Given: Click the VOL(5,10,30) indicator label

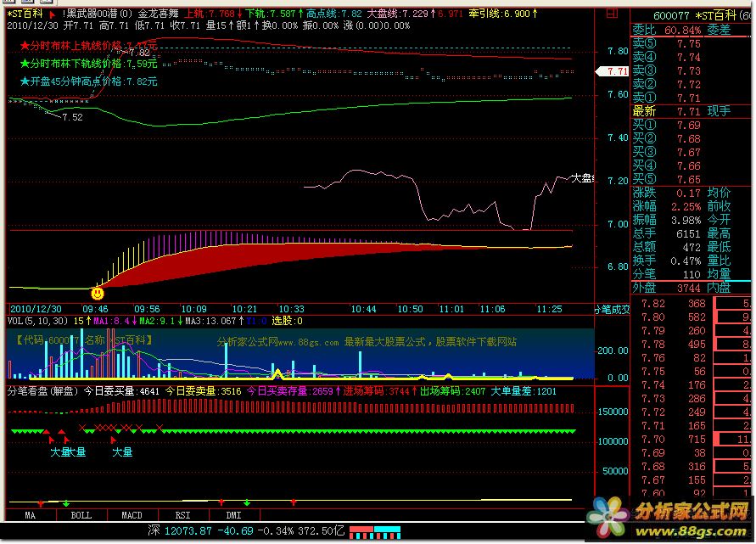Looking at the screenshot, I should pos(37,321).
